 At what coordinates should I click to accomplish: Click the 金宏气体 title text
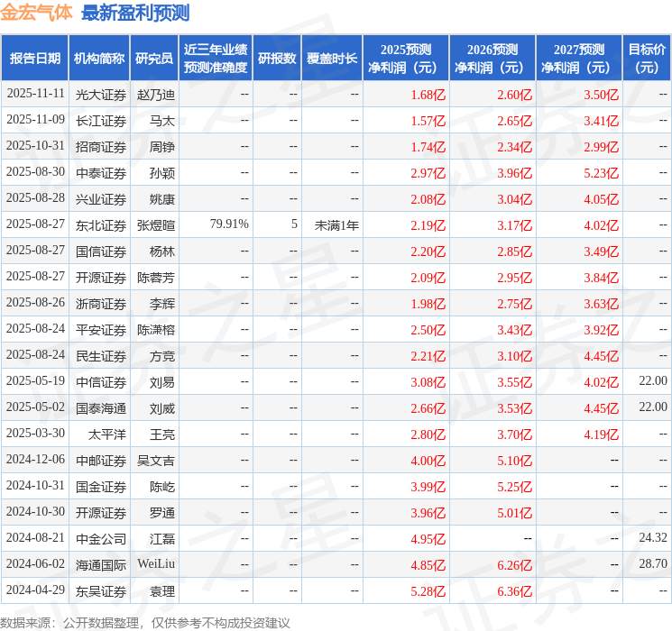pos(36,13)
